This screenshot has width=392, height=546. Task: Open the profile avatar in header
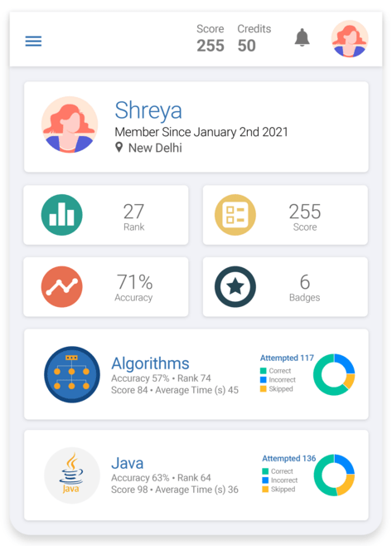click(350, 39)
